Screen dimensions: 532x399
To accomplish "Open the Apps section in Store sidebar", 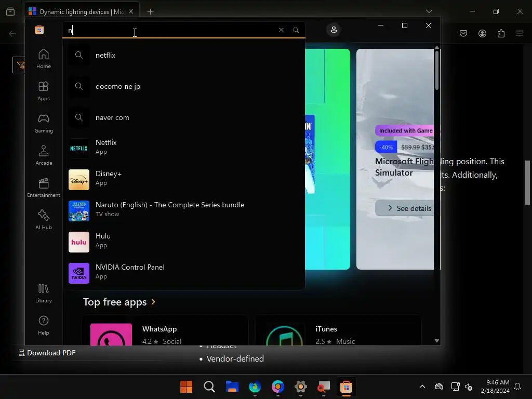I will [44, 91].
